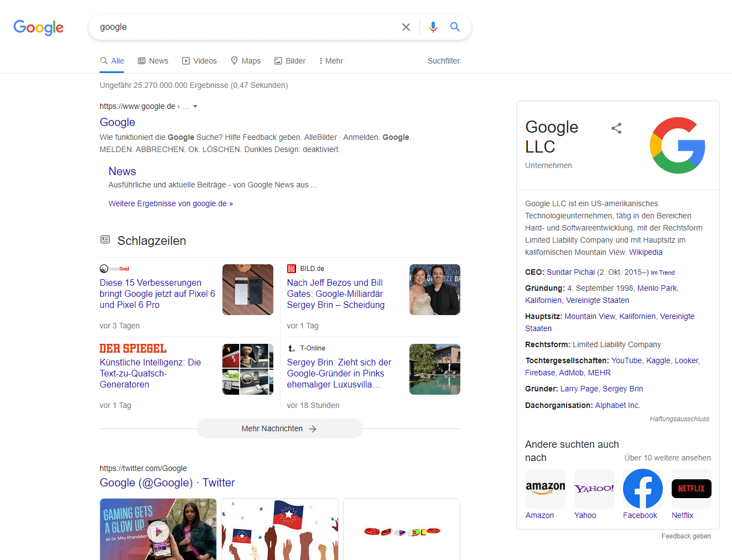Expand MEHR under Tochtergesellschaften

599,373
